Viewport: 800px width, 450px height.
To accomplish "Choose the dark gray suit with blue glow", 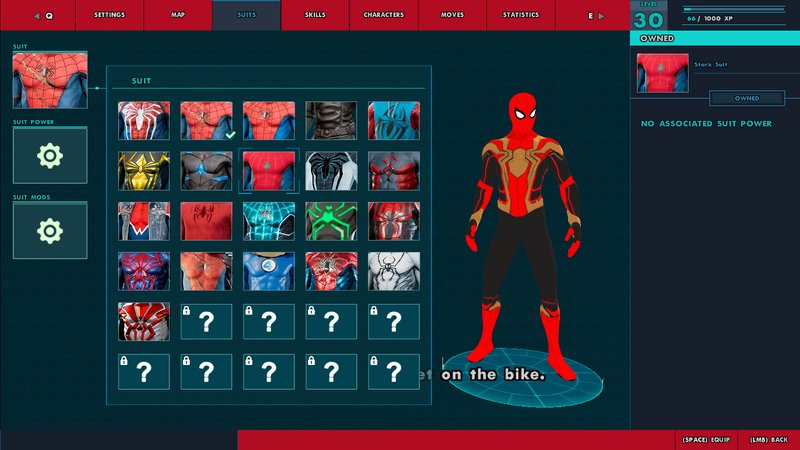I will 206,171.
